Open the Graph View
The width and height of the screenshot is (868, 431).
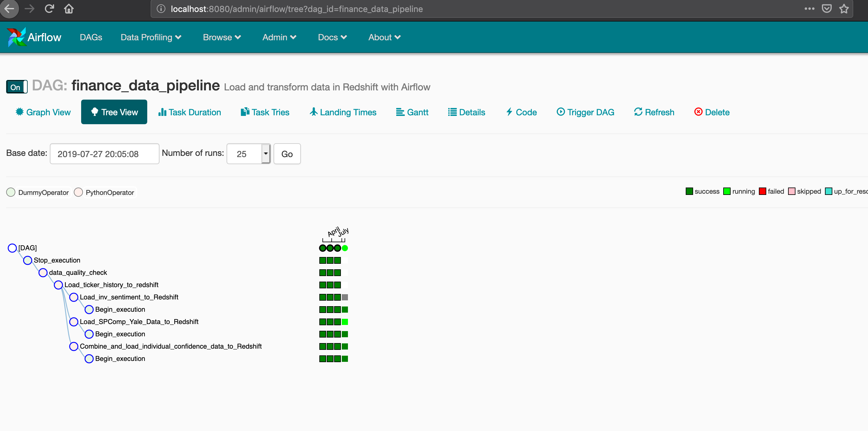(x=43, y=112)
